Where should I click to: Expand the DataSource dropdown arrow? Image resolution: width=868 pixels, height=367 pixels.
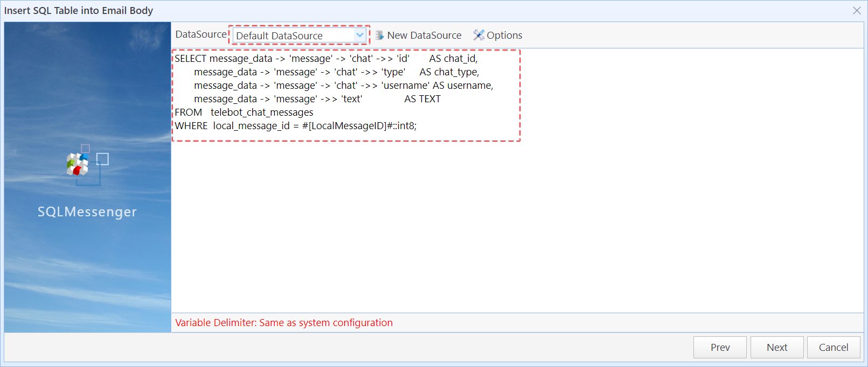click(359, 36)
